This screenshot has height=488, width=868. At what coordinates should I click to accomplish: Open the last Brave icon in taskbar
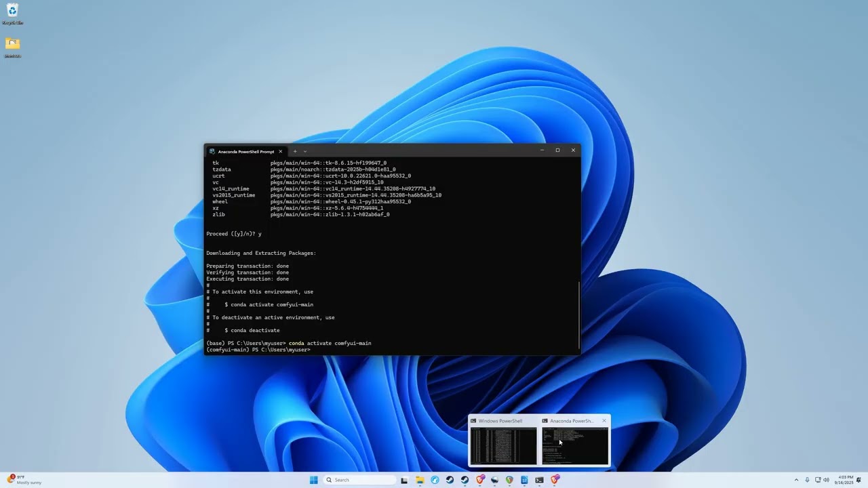(x=555, y=480)
